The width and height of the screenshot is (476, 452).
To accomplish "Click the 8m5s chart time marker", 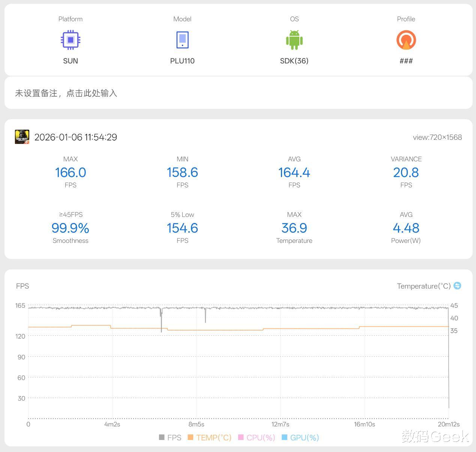I will 196,424.
